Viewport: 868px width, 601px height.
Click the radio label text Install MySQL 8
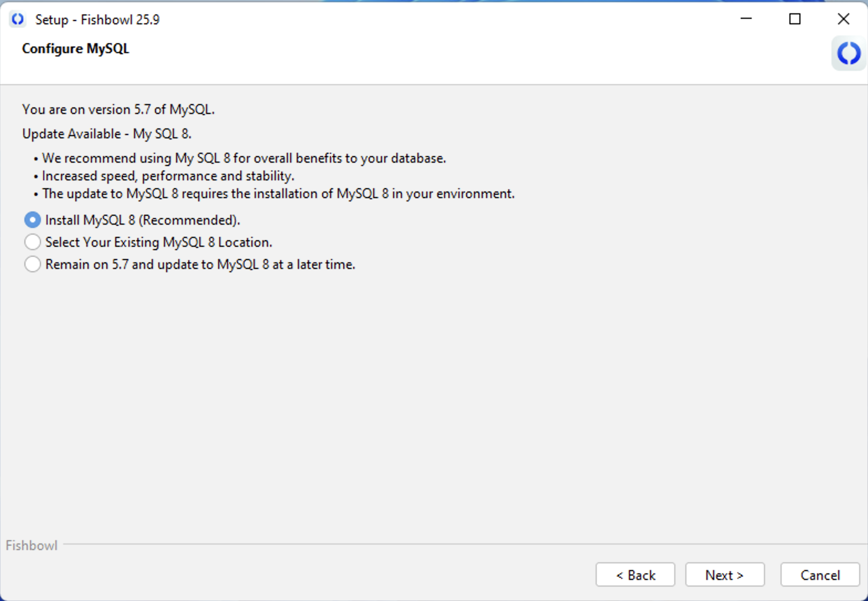tap(142, 220)
